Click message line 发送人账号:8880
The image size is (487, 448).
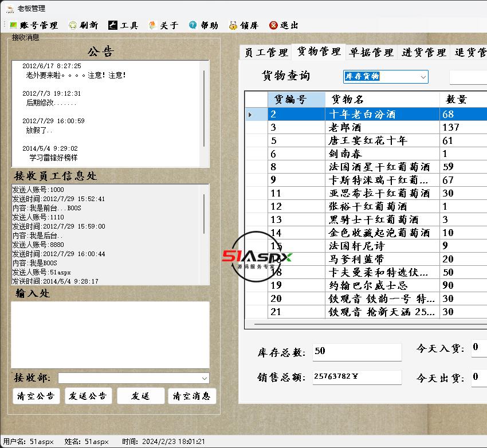click(x=38, y=245)
